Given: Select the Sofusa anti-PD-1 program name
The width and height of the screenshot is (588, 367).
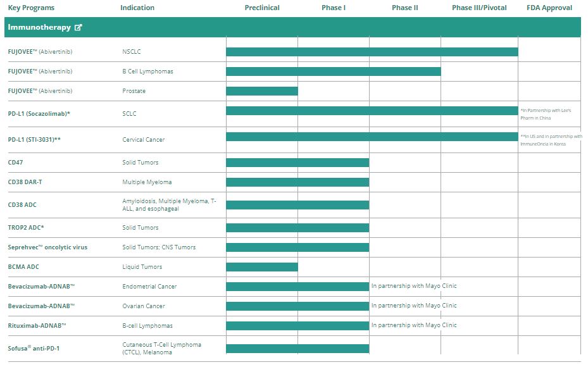Looking at the screenshot, I should (34, 348).
